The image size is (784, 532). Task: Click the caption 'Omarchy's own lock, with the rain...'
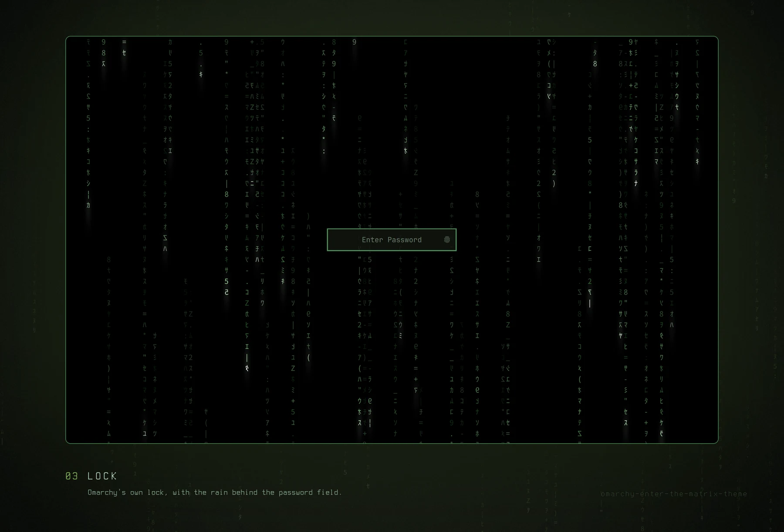pyautogui.click(x=215, y=492)
